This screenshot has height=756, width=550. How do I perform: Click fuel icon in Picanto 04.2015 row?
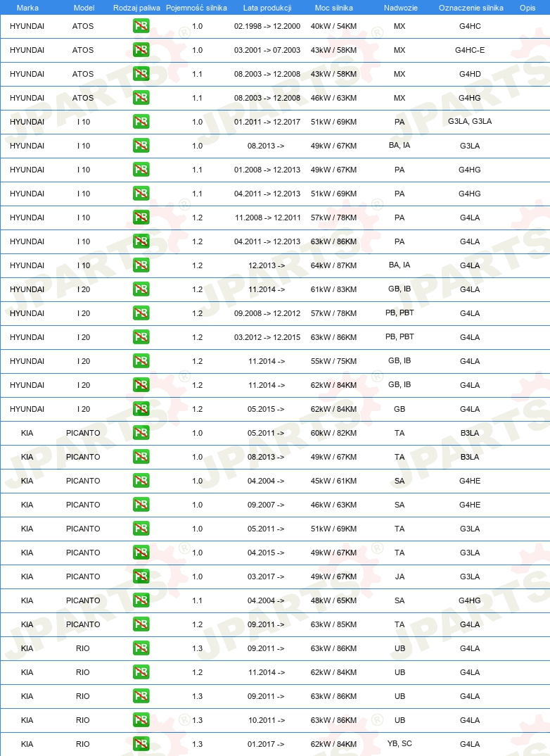click(x=141, y=553)
